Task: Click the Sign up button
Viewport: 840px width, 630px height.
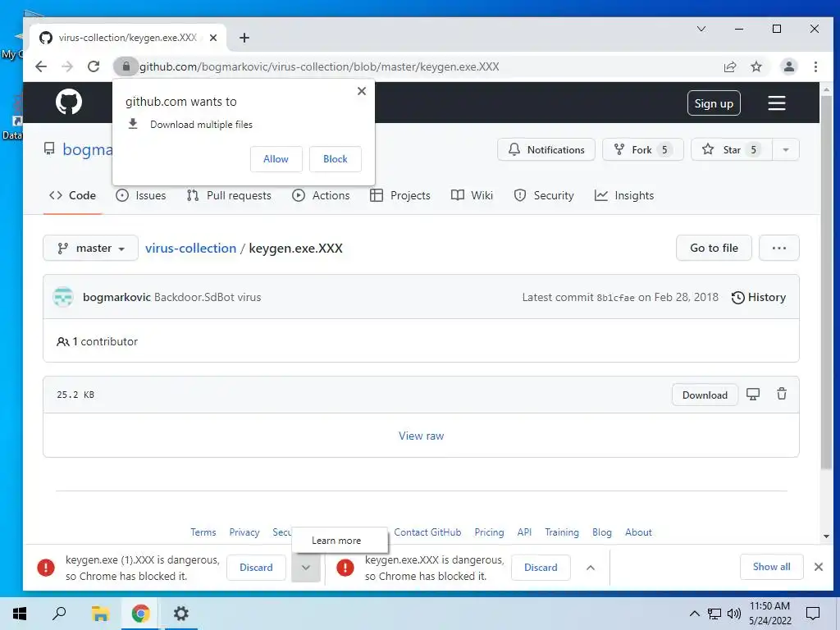Action: pyautogui.click(x=714, y=103)
